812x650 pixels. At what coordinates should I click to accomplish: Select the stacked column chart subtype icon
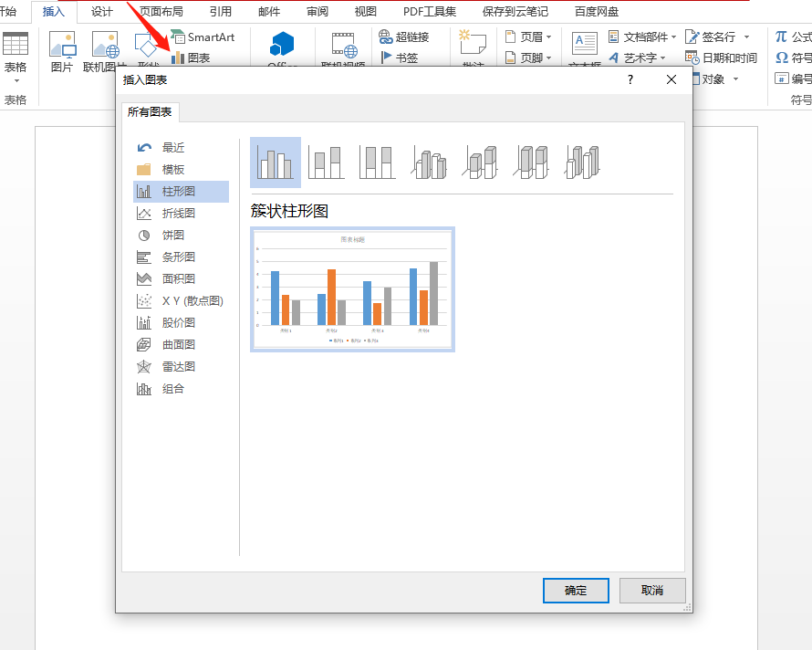click(326, 162)
